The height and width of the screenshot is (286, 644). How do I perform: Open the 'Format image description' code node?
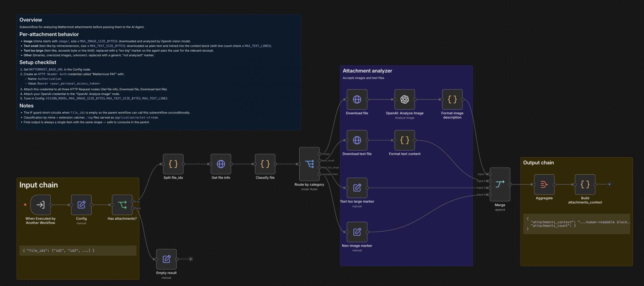(x=452, y=99)
